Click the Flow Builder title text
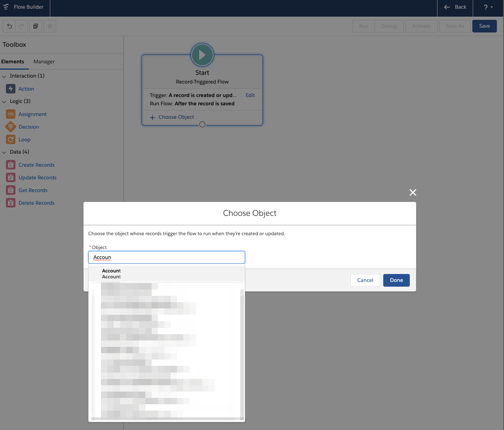 [29, 7]
